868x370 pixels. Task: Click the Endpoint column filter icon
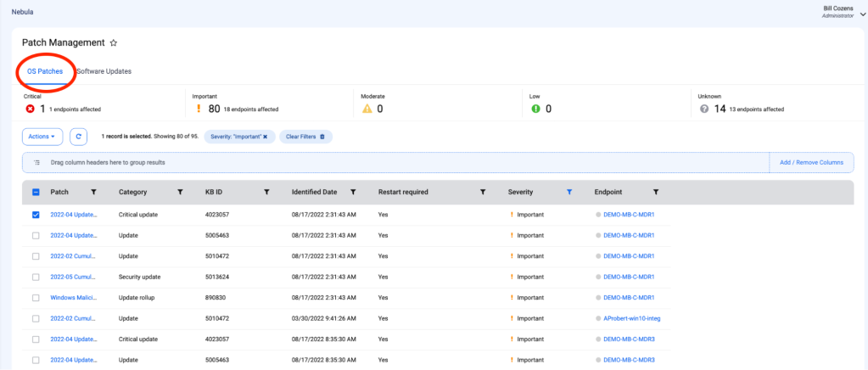tap(656, 193)
